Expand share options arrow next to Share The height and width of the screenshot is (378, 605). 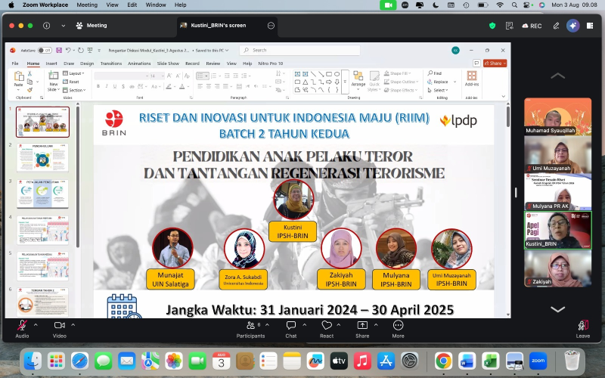pyautogui.click(x=376, y=325)
